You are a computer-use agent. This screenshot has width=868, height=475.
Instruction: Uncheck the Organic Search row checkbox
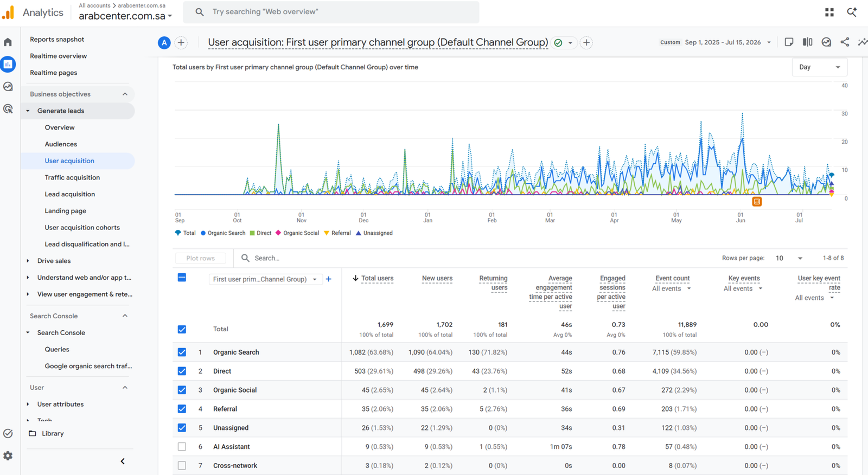click(182, 352)
